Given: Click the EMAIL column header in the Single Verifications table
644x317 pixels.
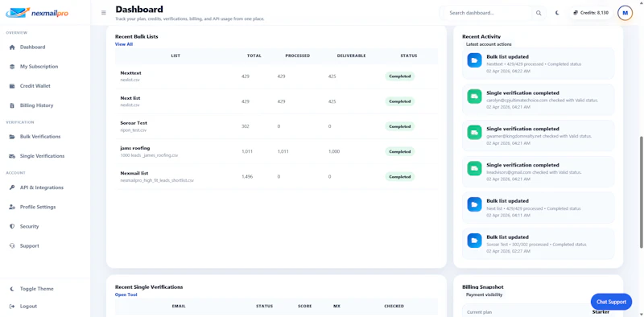Looking at the screenshot, I should click(x=179, y=307).
